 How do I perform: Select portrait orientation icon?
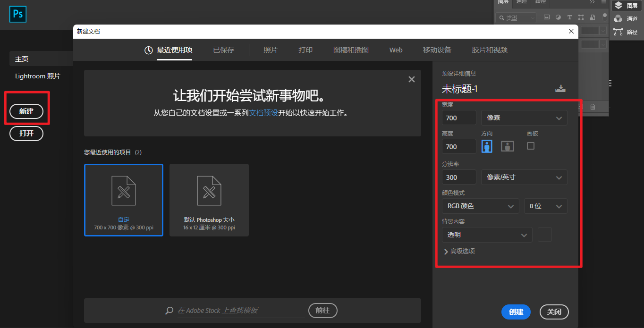tap(487, 146)
